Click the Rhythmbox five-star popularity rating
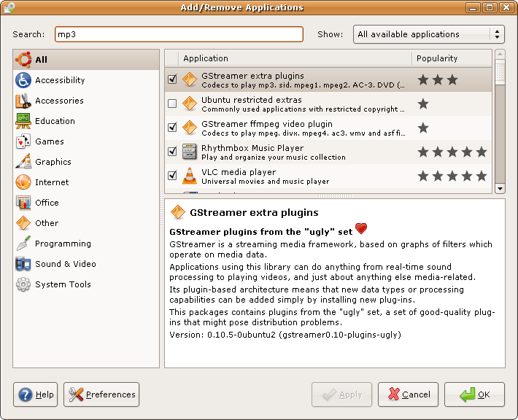 pos(452,152)
